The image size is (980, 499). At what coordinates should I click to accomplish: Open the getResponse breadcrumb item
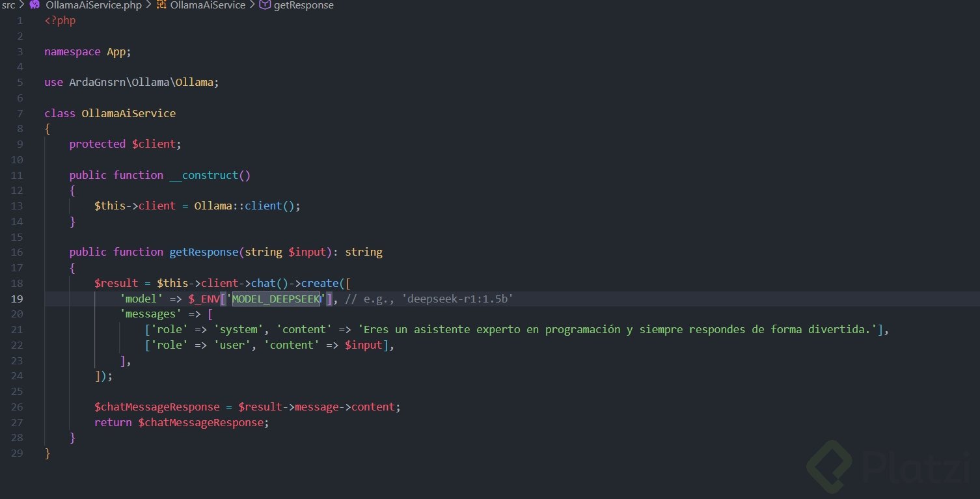(304, 5)
